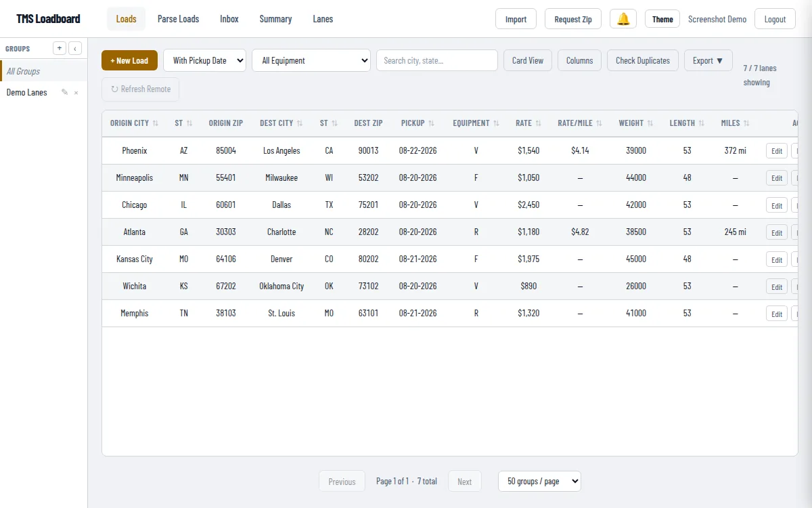The image size is (812, 508).
Task: Add a new group with plus icon
Action: tap(60, 48)
